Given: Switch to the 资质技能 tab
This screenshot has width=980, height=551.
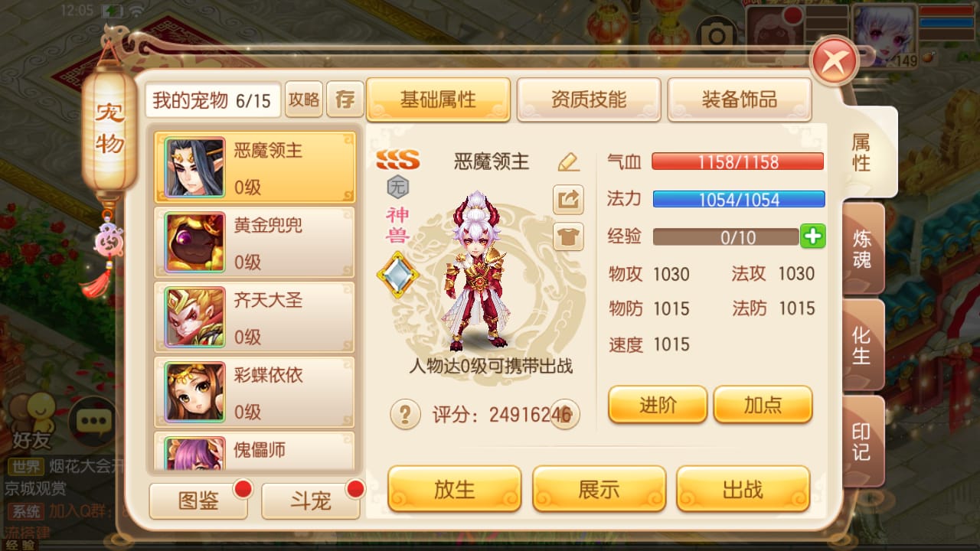Looking at the screenshot, I should 589,99.
